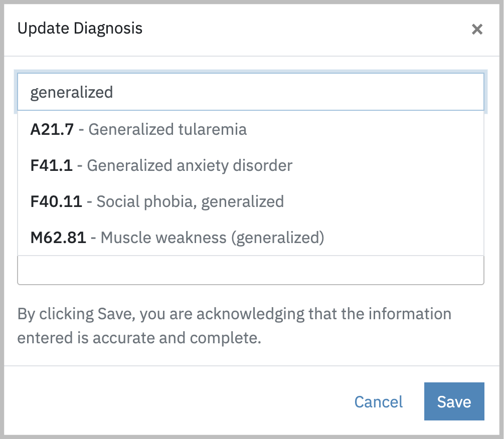Click the "anxiety disorder" text in the suggestions
This screenshot has height=439, width=504.
[x=238, y=165]
